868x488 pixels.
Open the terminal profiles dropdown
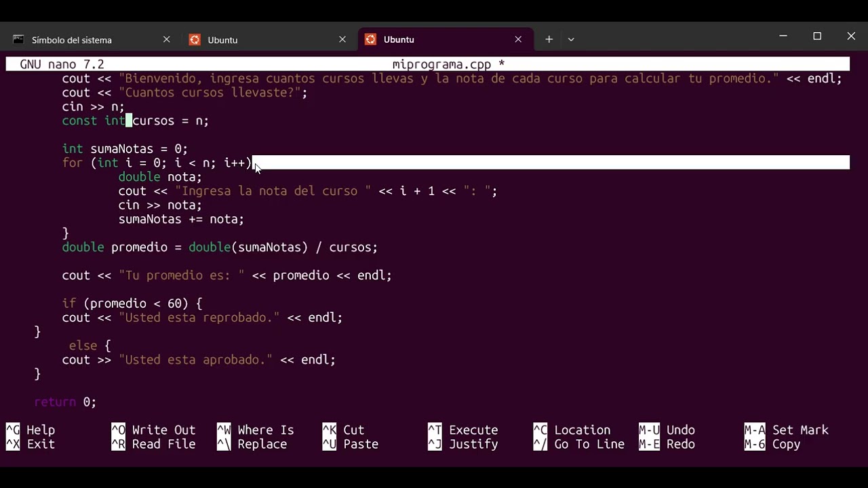(571, 39)
